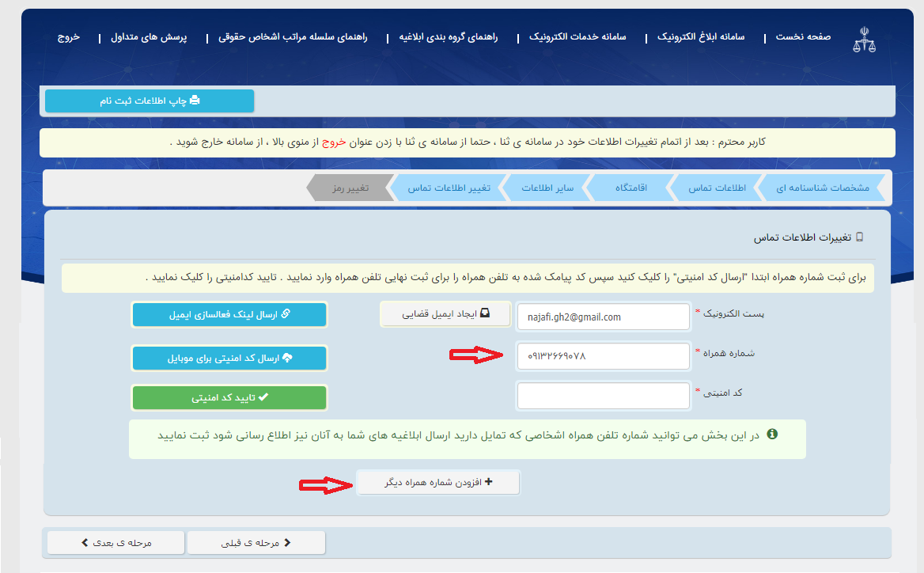Screen dimensions: 924x573
Task: Go to مرحله ی بعدی
Action: coord(116,543)
